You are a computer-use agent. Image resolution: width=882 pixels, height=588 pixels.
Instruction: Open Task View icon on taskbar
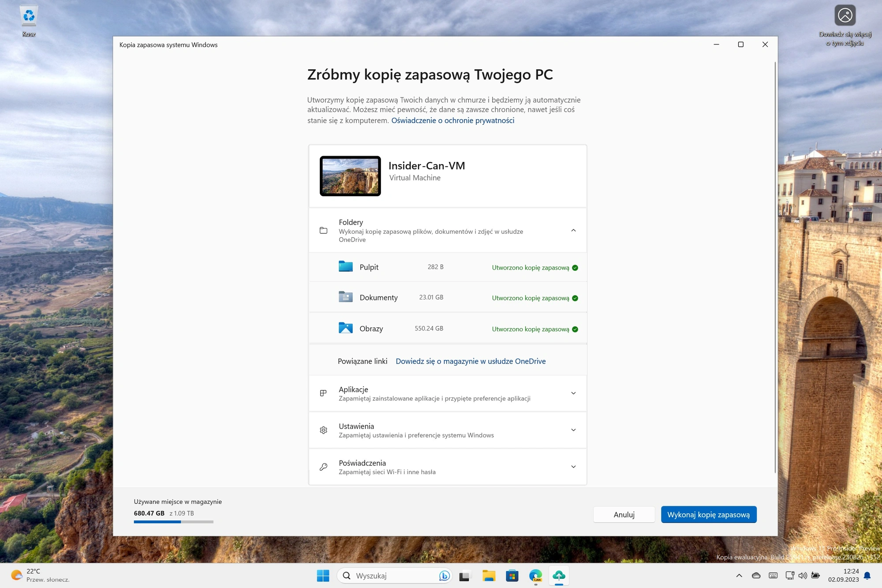pos(465,576)
